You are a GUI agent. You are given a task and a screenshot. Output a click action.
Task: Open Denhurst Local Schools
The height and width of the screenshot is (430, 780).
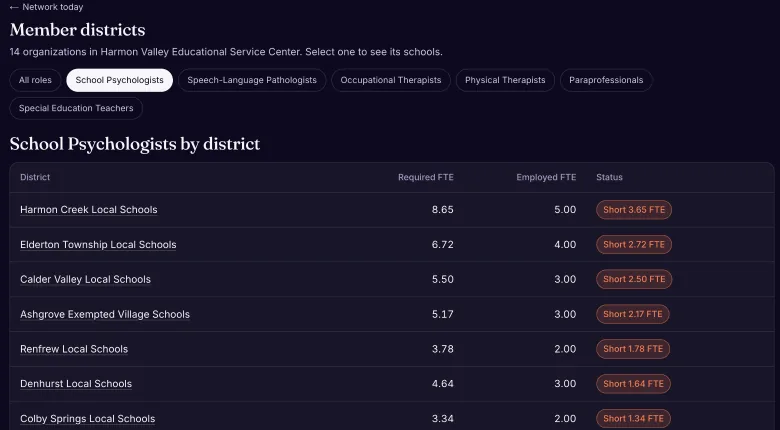pos(76,384)
